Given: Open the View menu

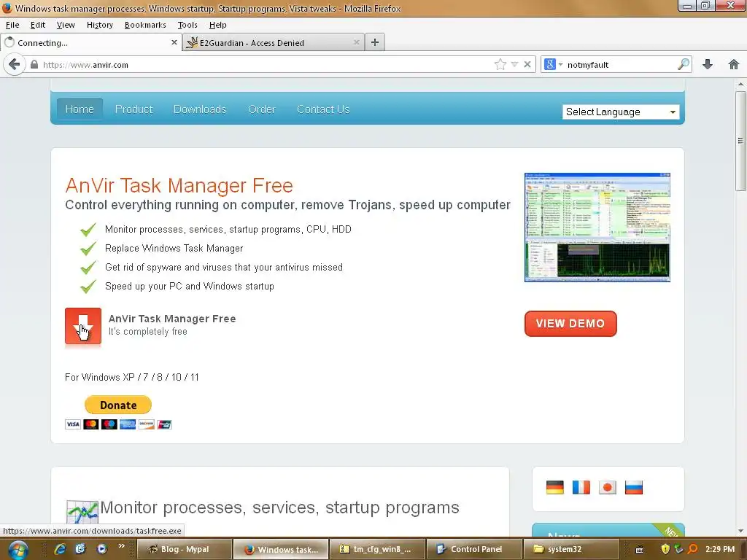Looking at the screenshot, I should point(66,25).
